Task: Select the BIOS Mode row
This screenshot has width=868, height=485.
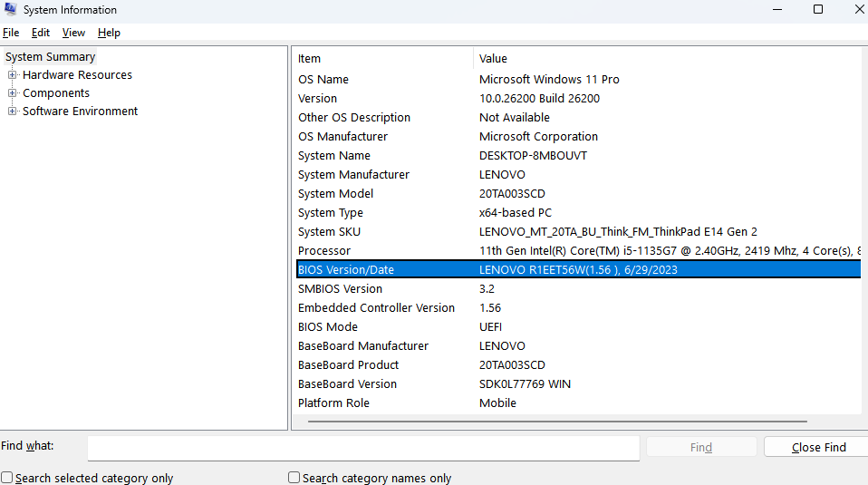Action: pyautogui.click(x=328, y=327)
